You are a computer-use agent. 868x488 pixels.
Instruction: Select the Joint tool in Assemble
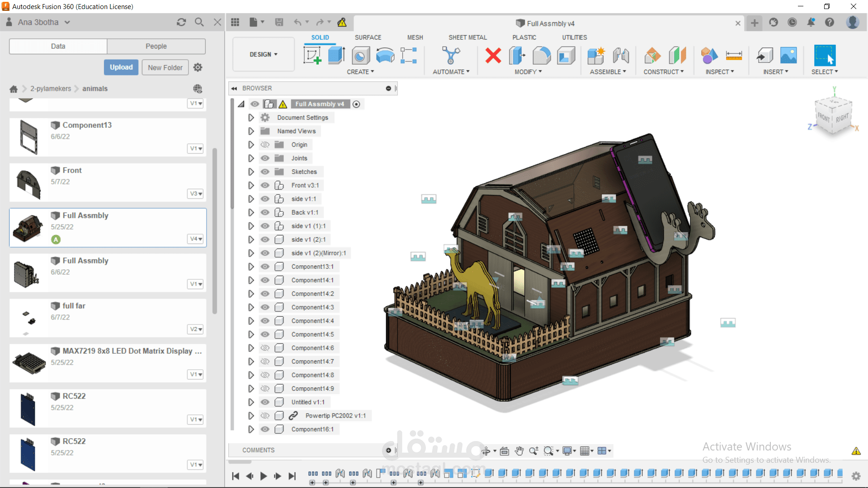(x=621, y=56)
